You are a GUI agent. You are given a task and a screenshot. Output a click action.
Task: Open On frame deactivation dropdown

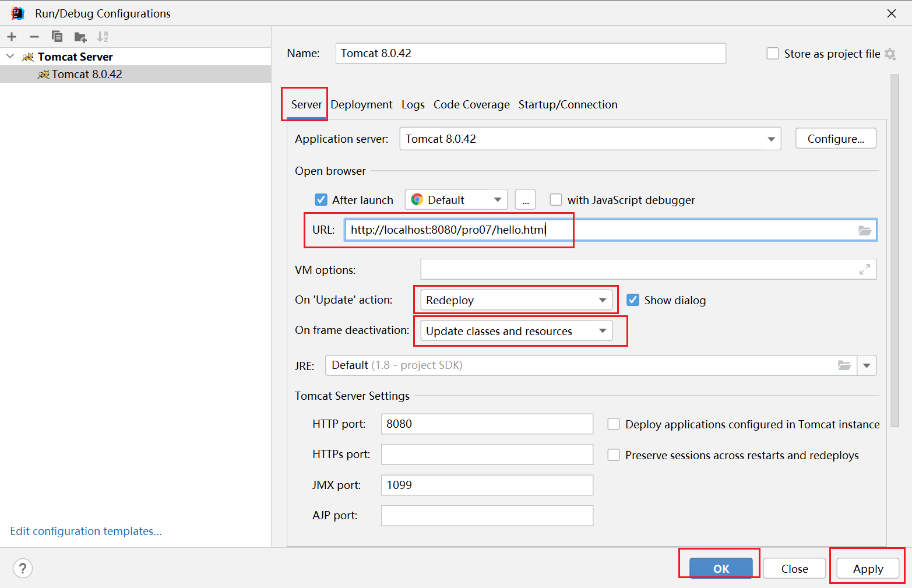click(x=516, y=331)
